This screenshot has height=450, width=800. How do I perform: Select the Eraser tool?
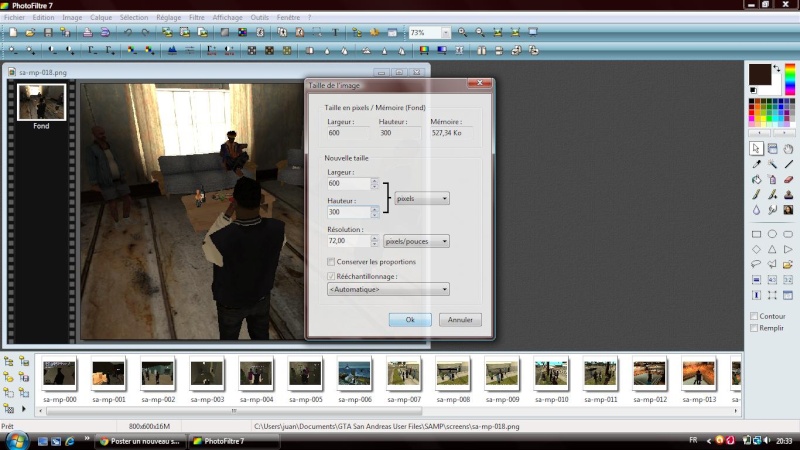(788, 179)
